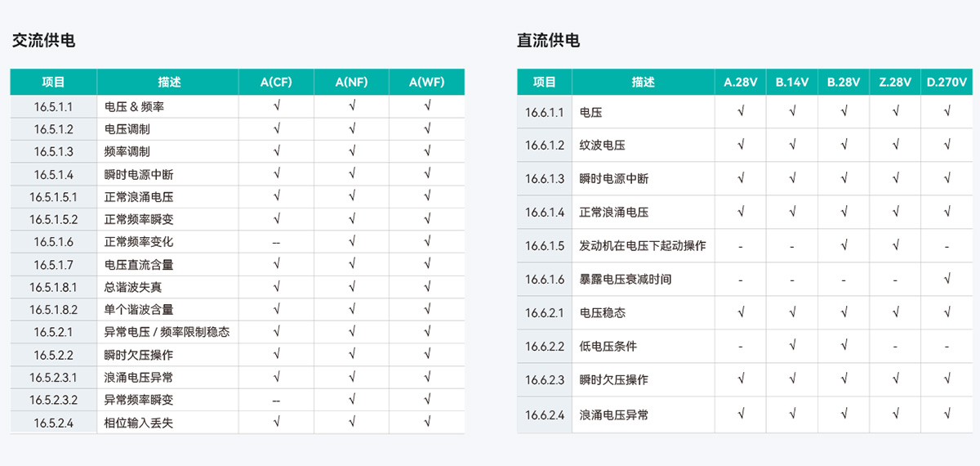Click the 发动机在电压下起动操作 description cell

(x=643, y=245)
